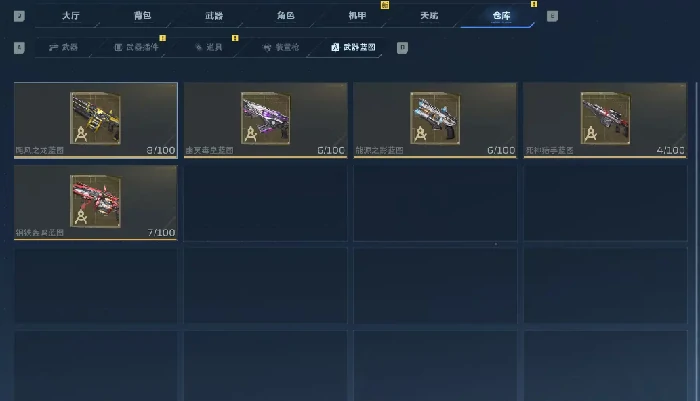The image size is (700, 401).
Task: Switch to the 背包 tab
Action: 142,16
